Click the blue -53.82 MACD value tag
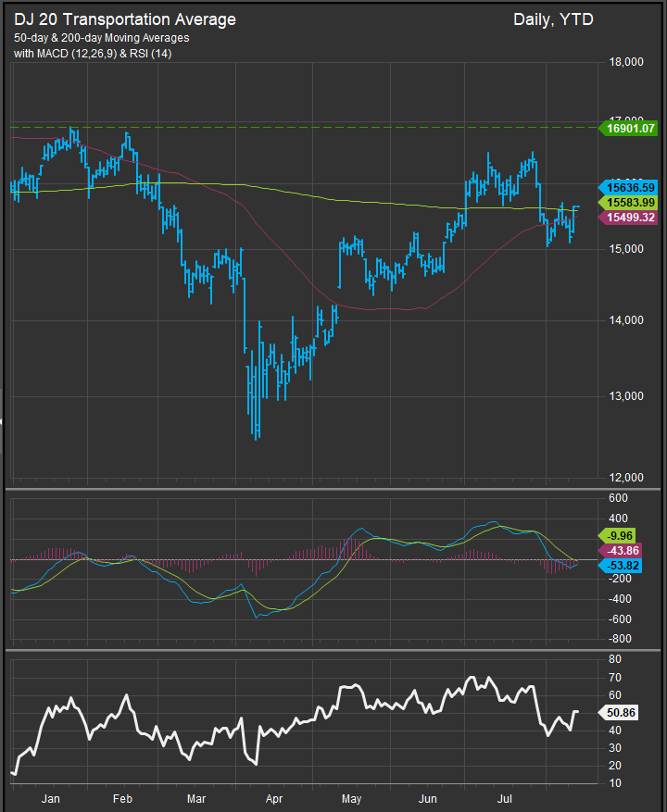 (617, 564)
